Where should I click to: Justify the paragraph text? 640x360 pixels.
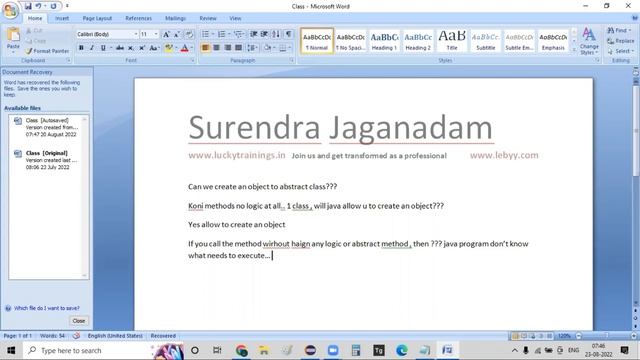coord(238,48)
